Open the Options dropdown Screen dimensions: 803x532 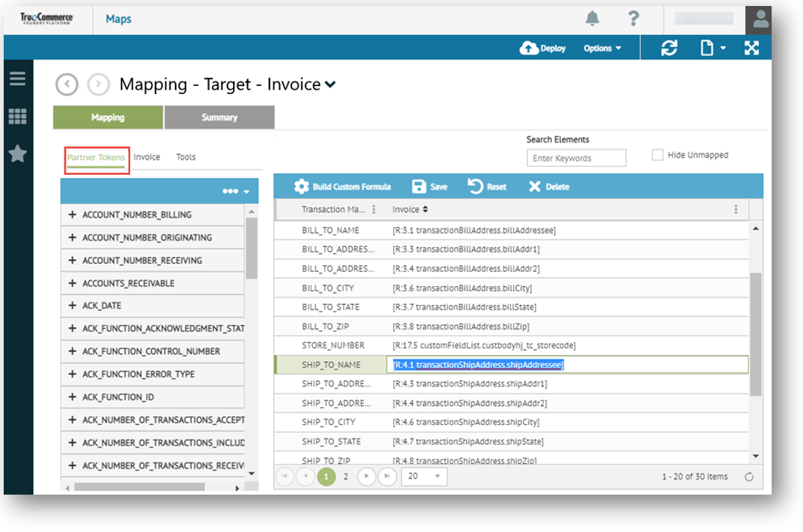coord(602,48)
